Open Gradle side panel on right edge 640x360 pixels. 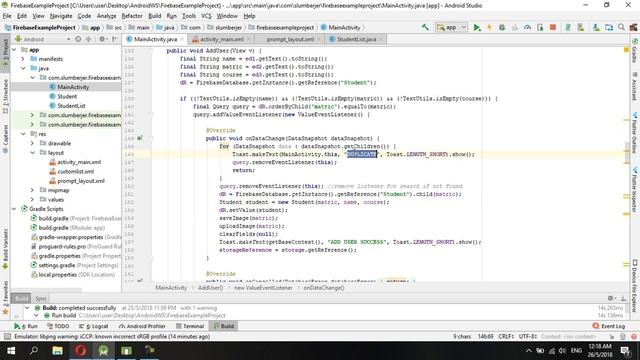635,51
